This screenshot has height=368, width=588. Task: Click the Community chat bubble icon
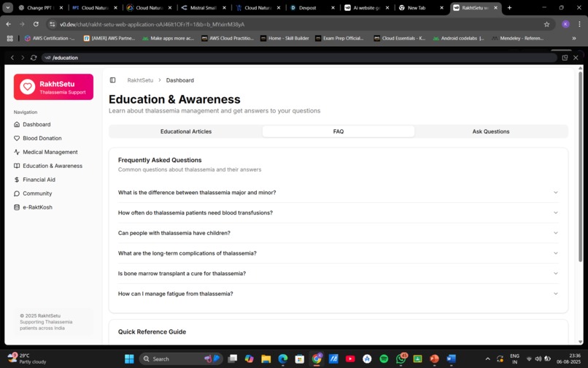pos(17,193)
